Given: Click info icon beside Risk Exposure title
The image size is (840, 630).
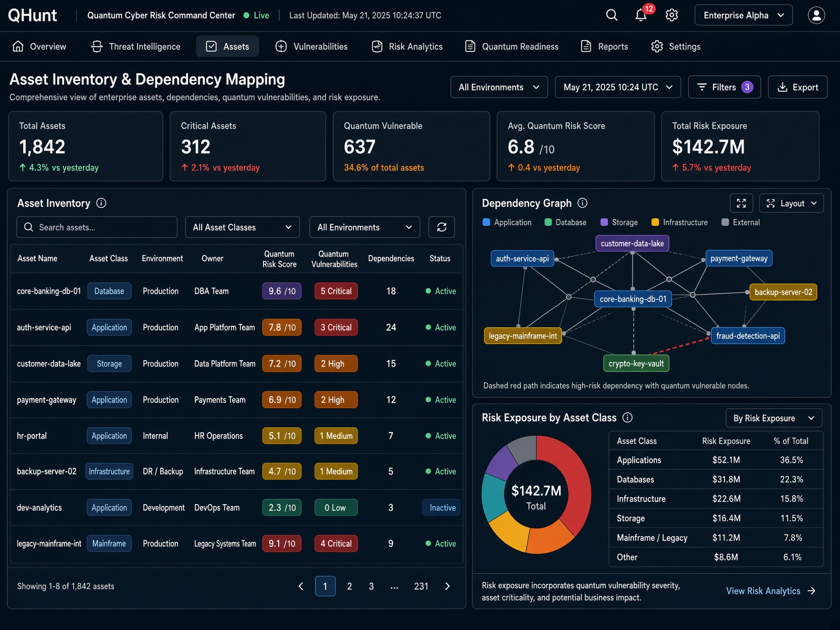Looking at the screenshot, I should click(x=627, y=417).
